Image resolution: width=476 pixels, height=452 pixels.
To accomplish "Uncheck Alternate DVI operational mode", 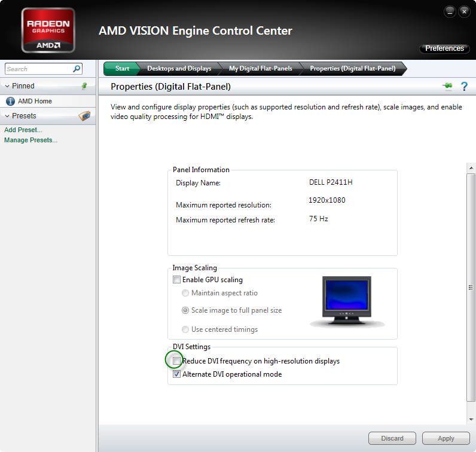I will (176, 374).
